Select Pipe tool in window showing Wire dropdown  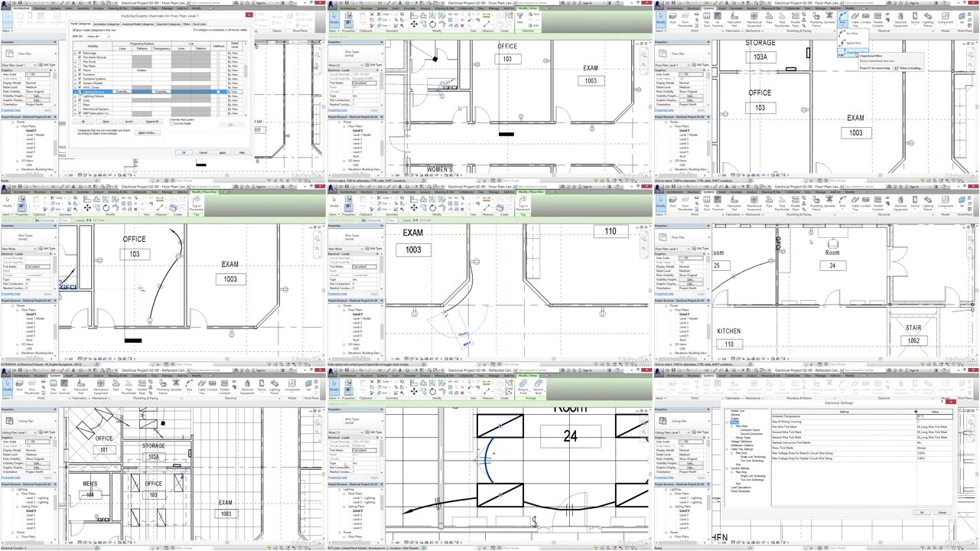[769, 18]
